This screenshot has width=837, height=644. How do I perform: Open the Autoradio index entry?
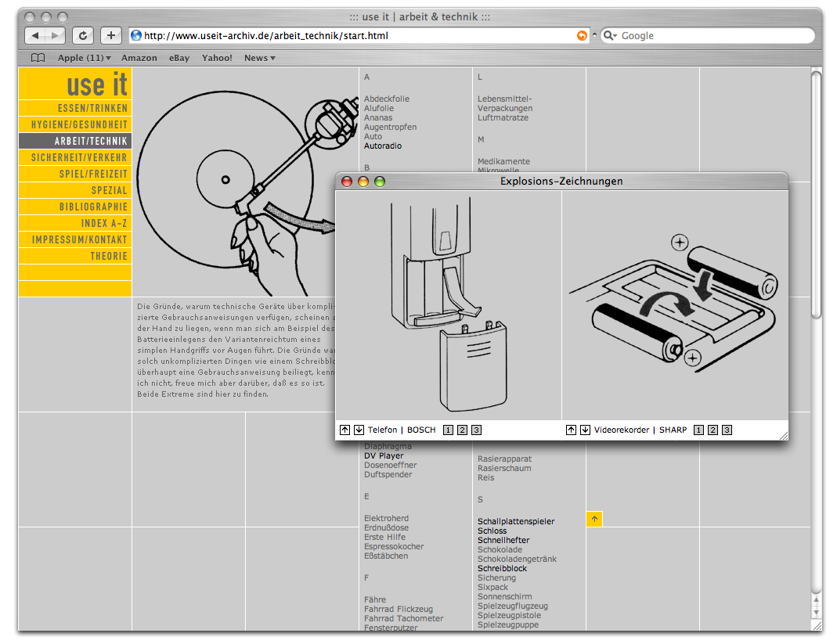click(383, 146)
